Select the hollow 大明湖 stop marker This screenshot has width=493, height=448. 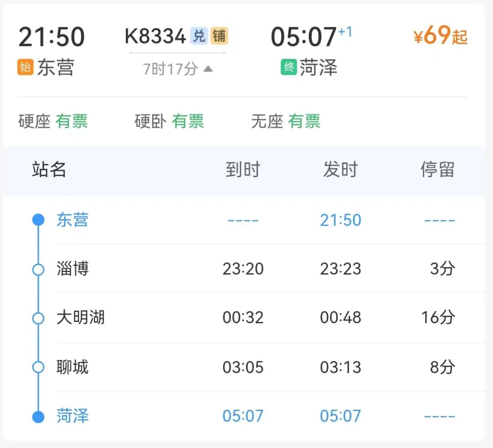tap(38, 318)
